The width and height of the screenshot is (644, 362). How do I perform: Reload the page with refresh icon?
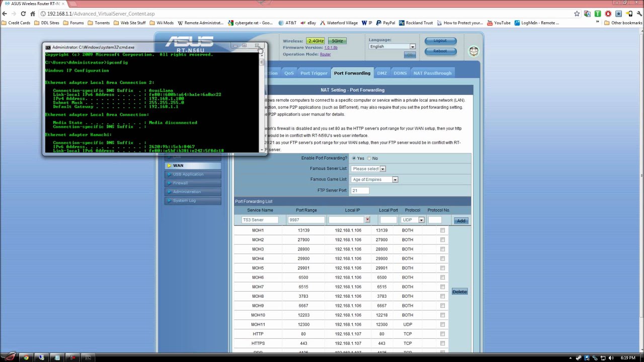point(24,14)
